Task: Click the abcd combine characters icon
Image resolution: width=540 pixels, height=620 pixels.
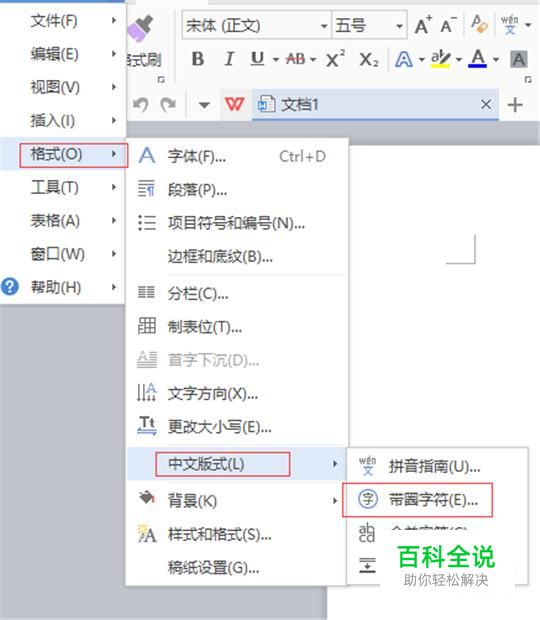Action: pos(367,533)
